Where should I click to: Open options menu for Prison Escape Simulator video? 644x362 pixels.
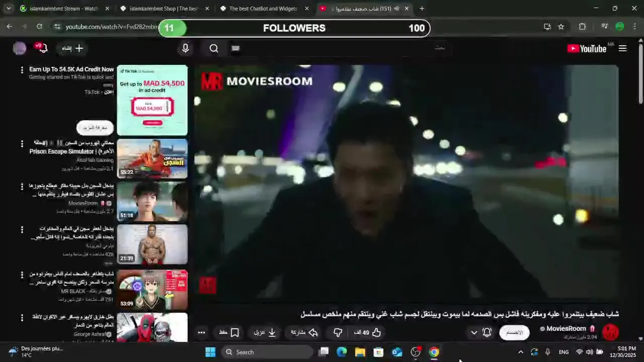click(22, 144)
